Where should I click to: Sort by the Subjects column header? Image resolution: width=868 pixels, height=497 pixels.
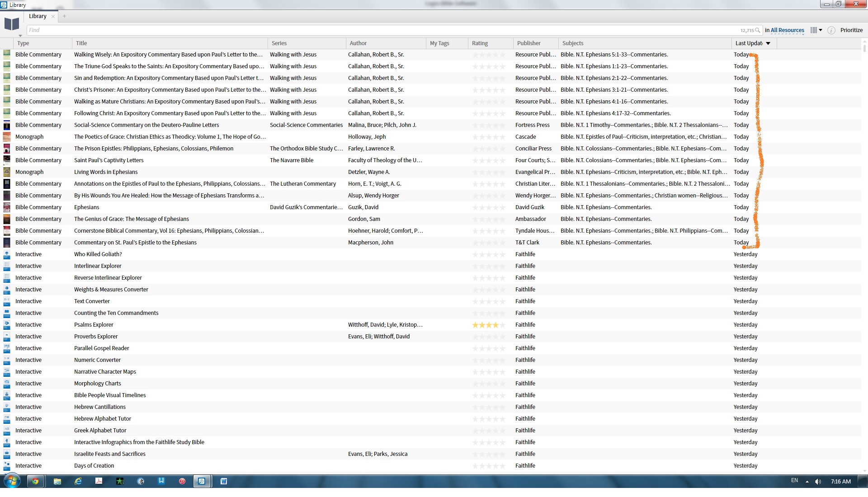[x=645, y=43]
